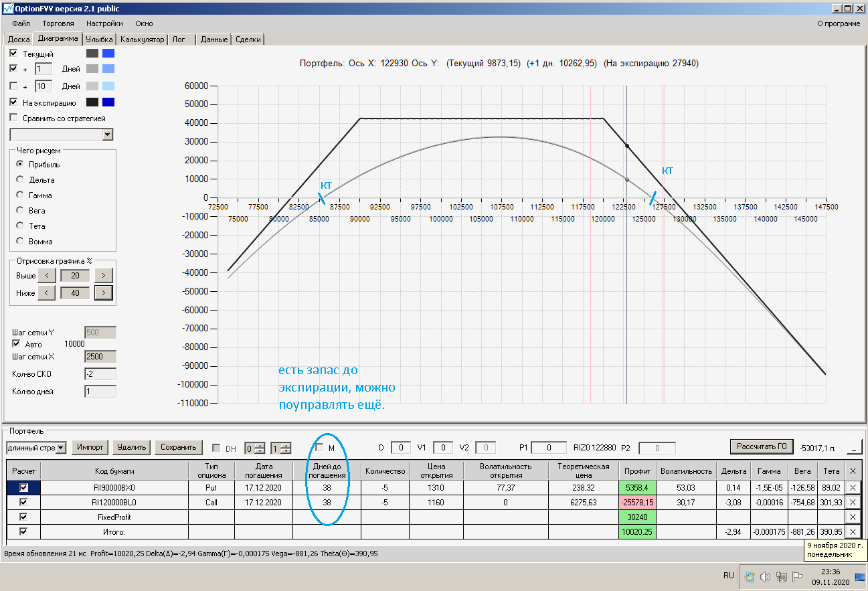Click the volume speaker icon in system tray
The height and width of the screenshot is (591, 868).
tap(765, 577)
